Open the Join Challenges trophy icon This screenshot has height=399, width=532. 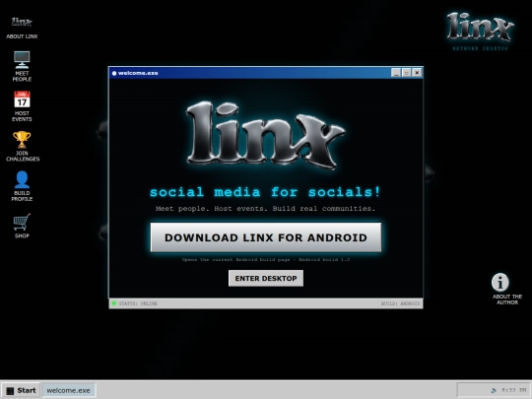(23, 146)
